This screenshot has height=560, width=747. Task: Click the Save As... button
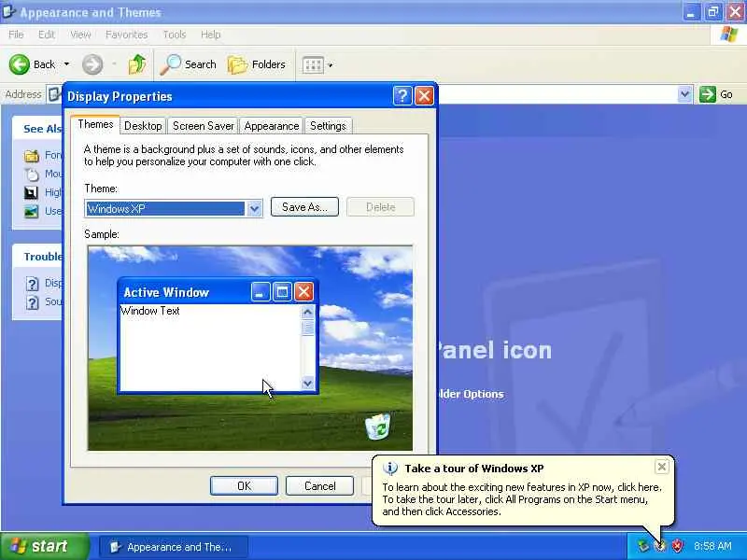tap(304, 207)
